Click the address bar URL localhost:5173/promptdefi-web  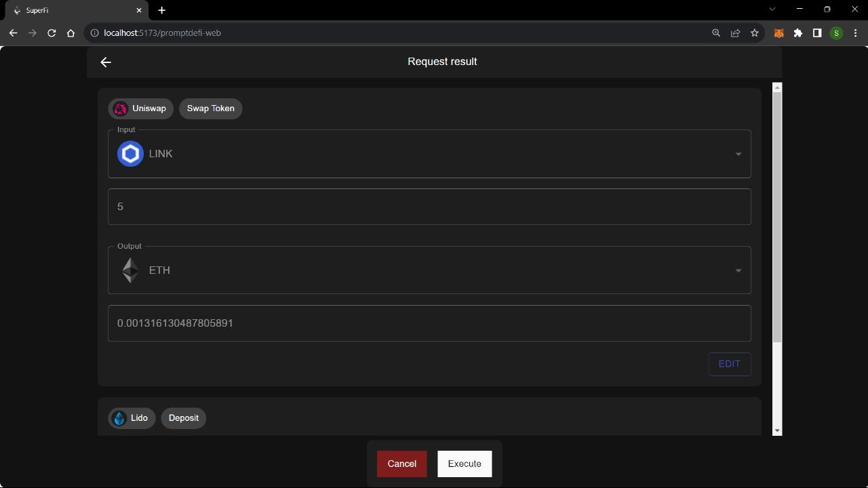[x=163, y=33]
